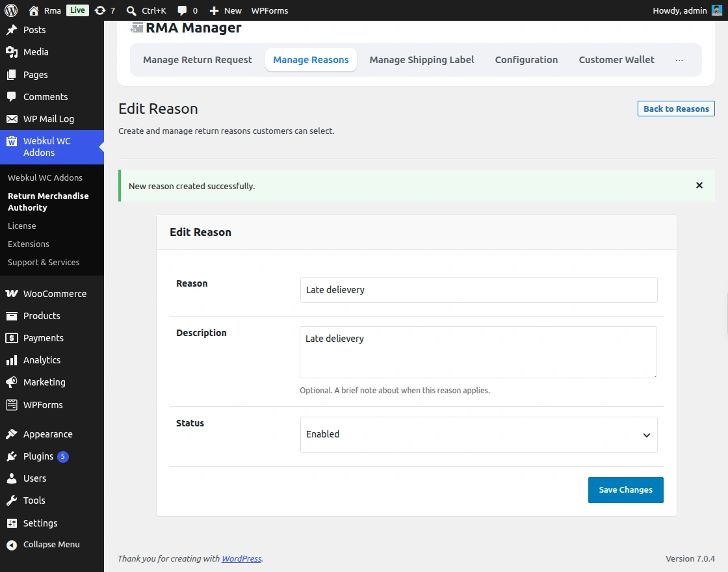Click the Back to Reasons button
The height and width of the screenshot is (572, 728).
[676, 109]
